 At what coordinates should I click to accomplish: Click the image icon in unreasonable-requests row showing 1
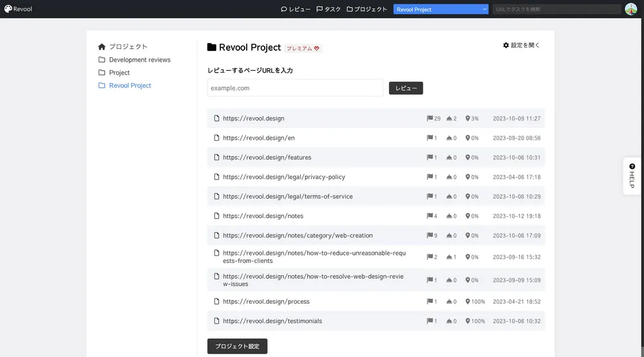tap(449, 257)
